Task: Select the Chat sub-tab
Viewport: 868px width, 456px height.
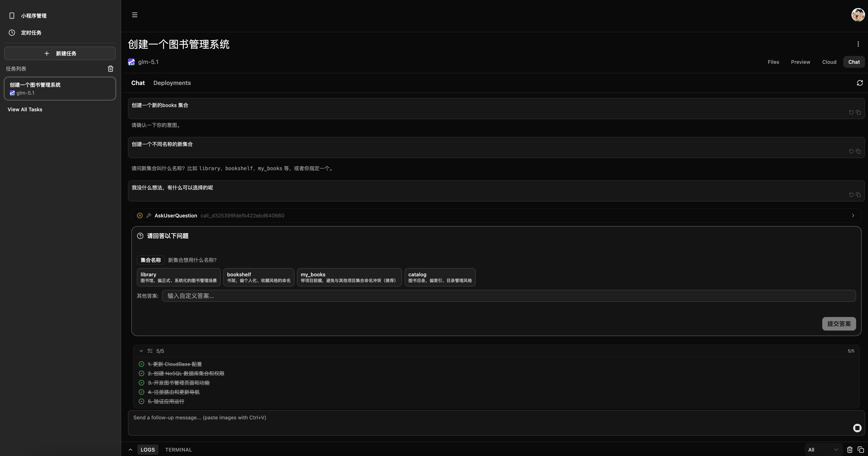Action: tap(138, 83)
